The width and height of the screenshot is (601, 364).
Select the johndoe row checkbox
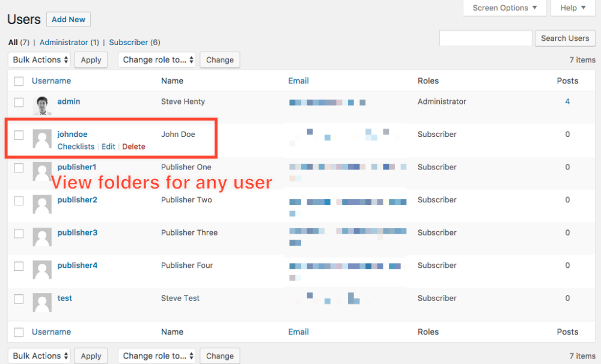[19, 135]
